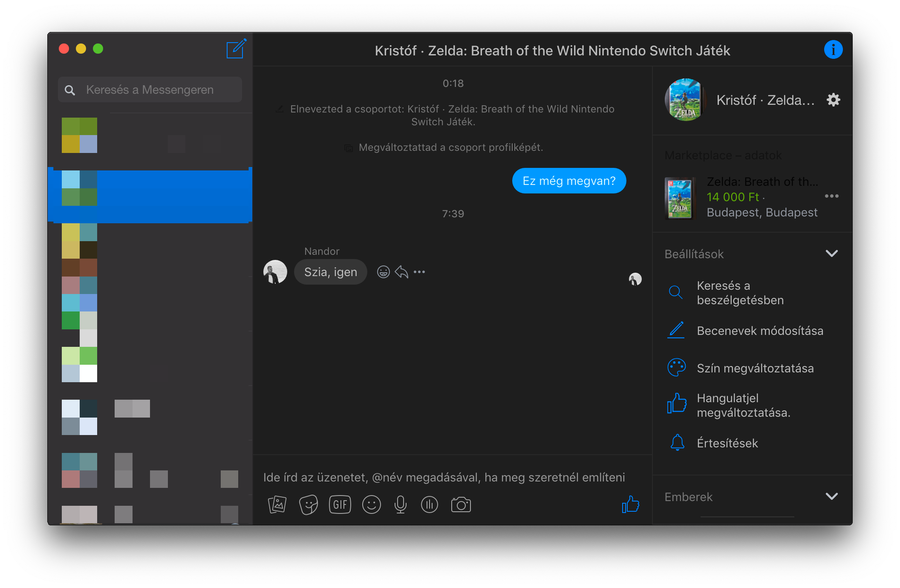Reply to the "Szia, igen" message
The width and height of the screenshot is (900, 588).
pos(401,272)
